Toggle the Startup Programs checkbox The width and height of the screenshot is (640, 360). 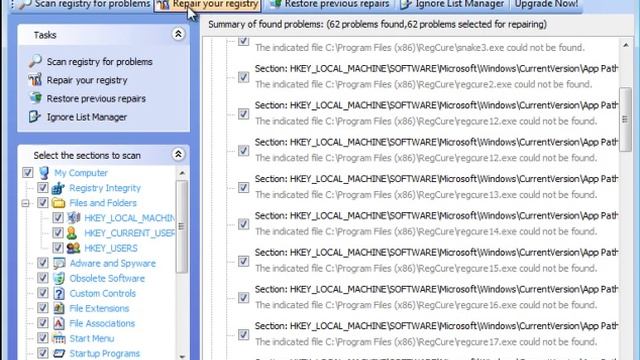click(42, 353)
